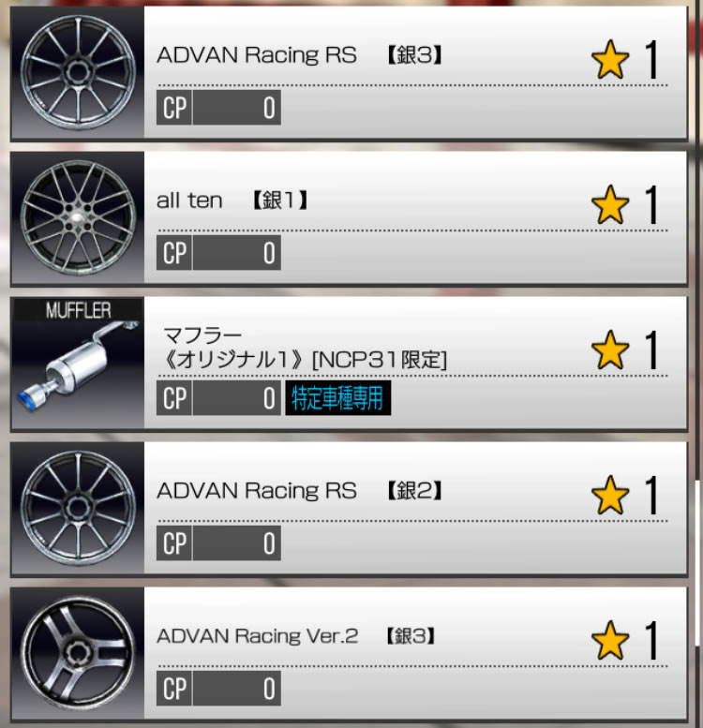703x728 pixels.
Task: Select the ADVAN Racing RS 【銀3】 item name
Action: 299,55
